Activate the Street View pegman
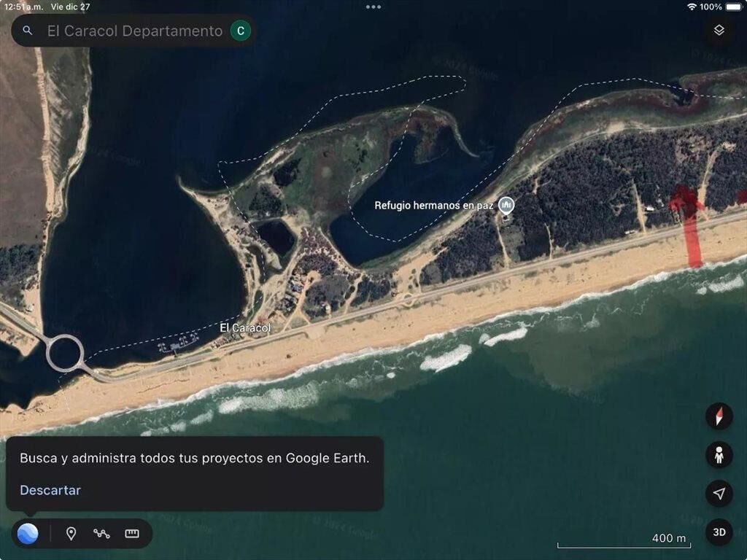The width and height of the screenshot is (747, 560). click(719, 455)
